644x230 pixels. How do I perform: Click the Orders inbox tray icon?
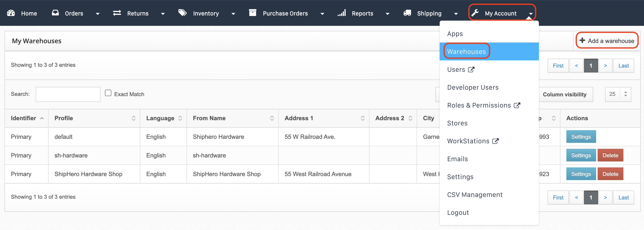point(55,13)
